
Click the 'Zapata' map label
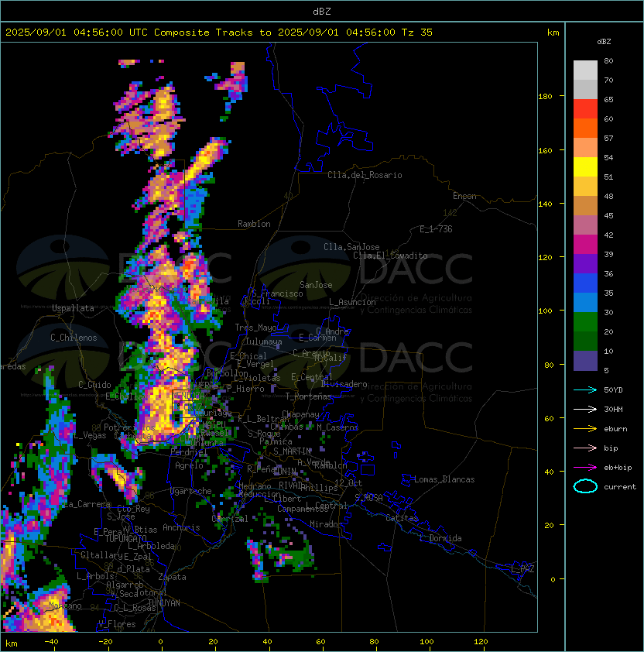point(172,577)
